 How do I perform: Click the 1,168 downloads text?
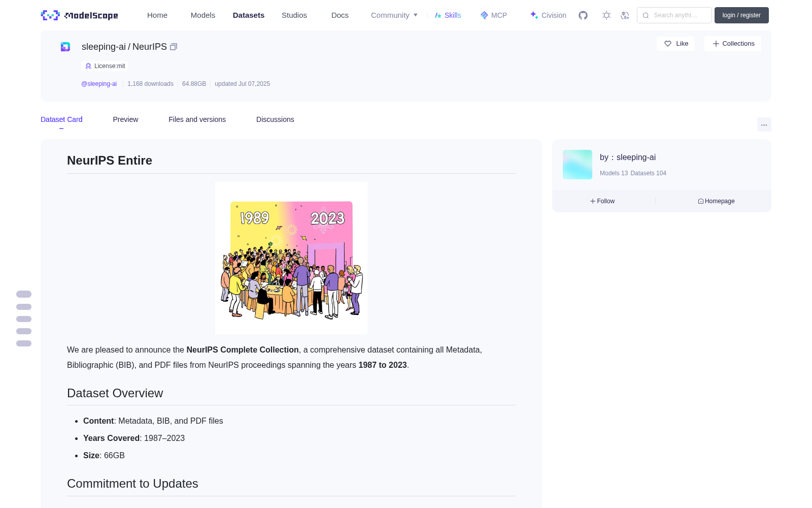[150, 84]
